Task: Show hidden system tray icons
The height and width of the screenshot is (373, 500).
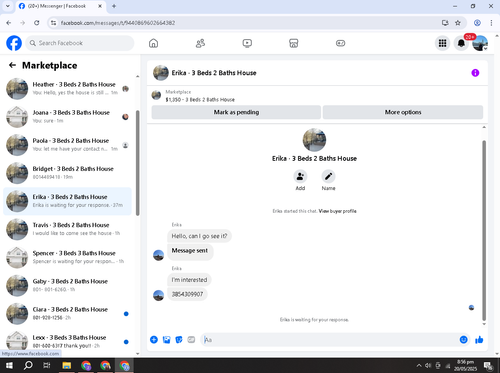Action: pyautogui.click(x=419, y=366)
